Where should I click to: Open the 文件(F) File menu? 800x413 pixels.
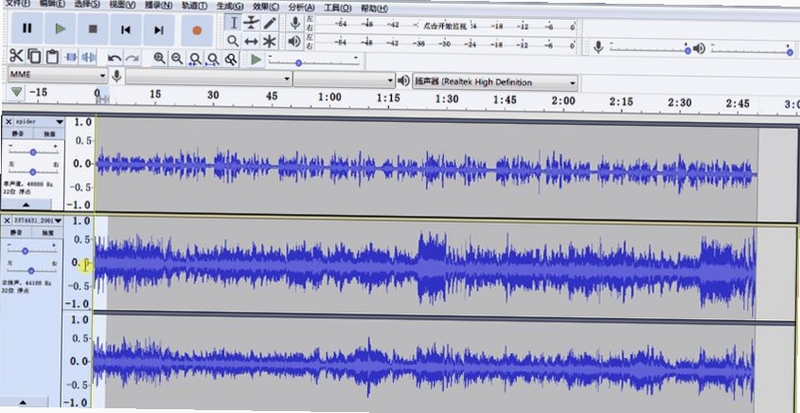pyautogui.click(x=18, y=4)
